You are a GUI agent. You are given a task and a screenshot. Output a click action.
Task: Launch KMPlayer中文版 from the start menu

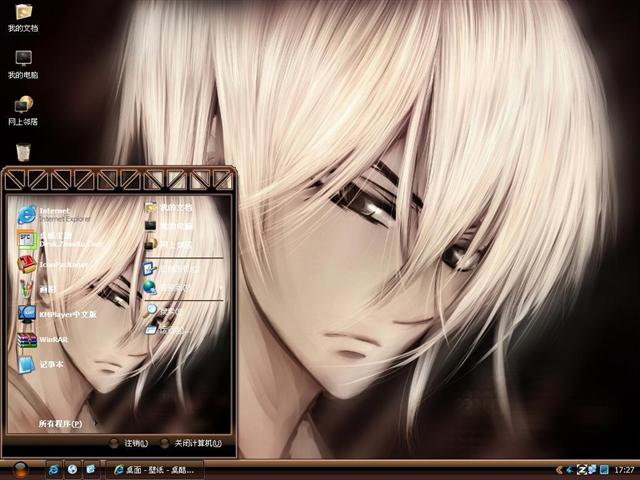(57, 314)
